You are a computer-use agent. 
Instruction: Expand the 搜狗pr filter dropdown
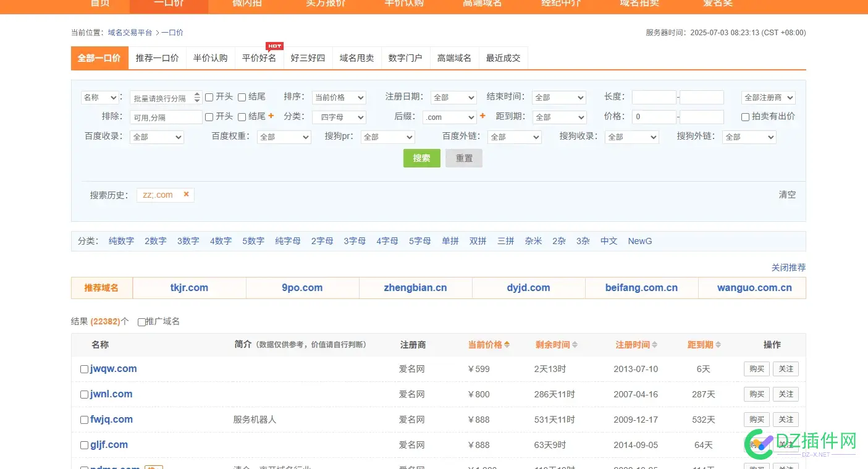387,137
